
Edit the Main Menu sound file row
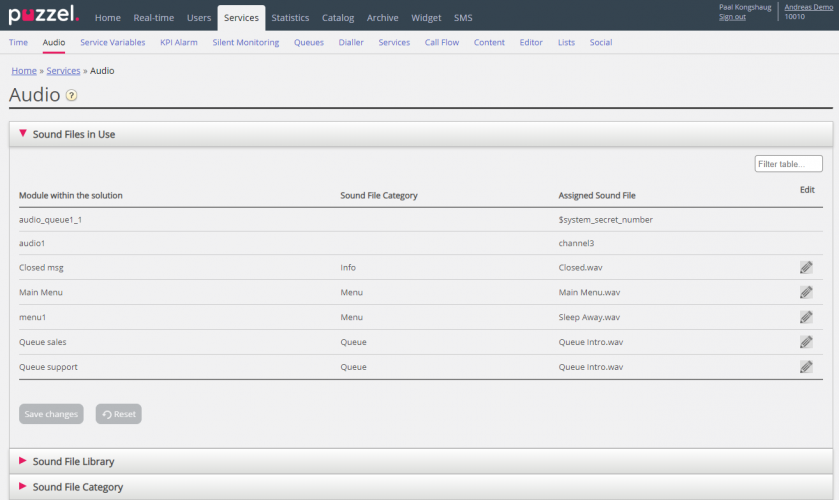point(805,292)
